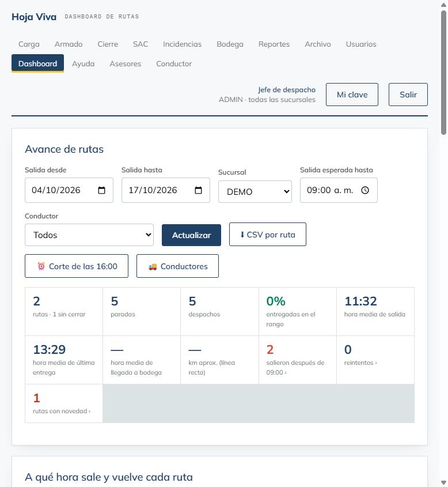Screen dimensions: 448x487
Task: Download CSV por ruta
Action: [x=267, y=234]
